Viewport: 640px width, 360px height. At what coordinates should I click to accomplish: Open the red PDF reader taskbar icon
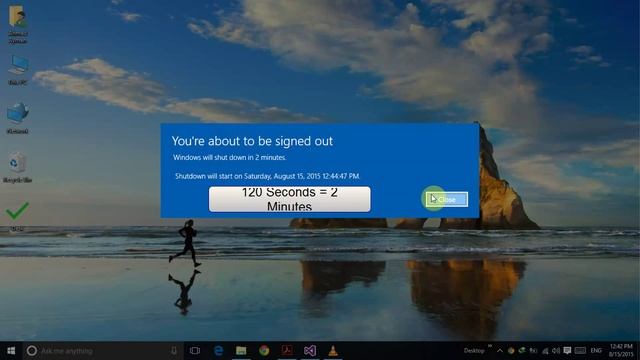(287, 350)
